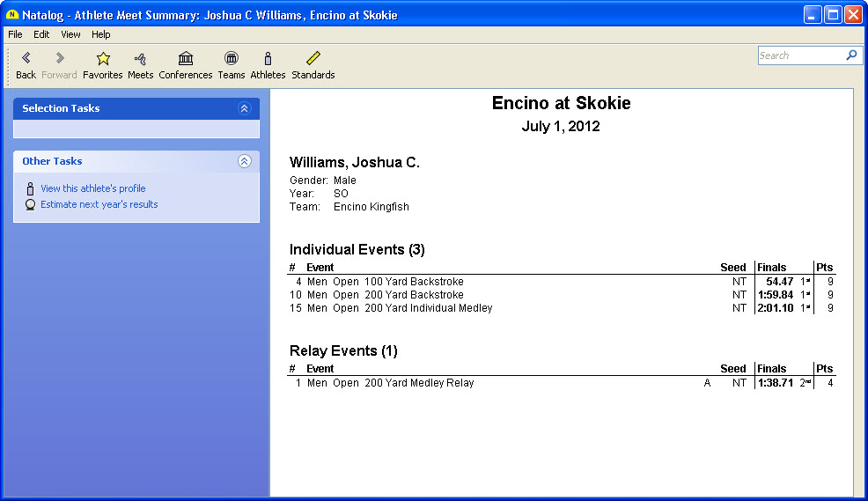Click Estimate next year's results link

(99, 204)
